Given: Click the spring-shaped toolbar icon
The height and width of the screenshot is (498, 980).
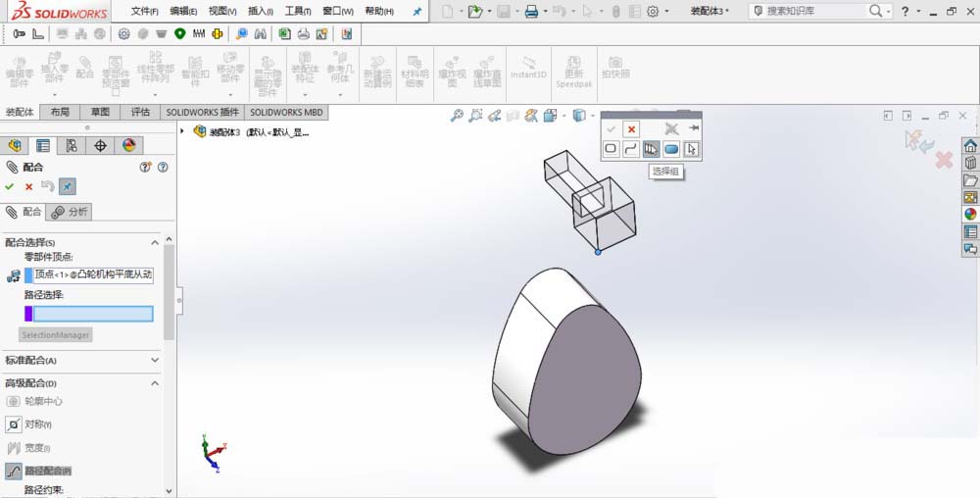Looking at the screenshot, I should [x=199, y=33].
